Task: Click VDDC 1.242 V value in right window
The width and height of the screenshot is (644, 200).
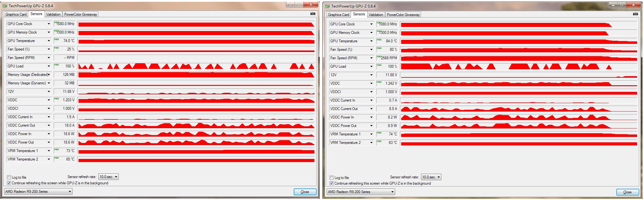Action: pyautogui.click(x=387, y=83)
